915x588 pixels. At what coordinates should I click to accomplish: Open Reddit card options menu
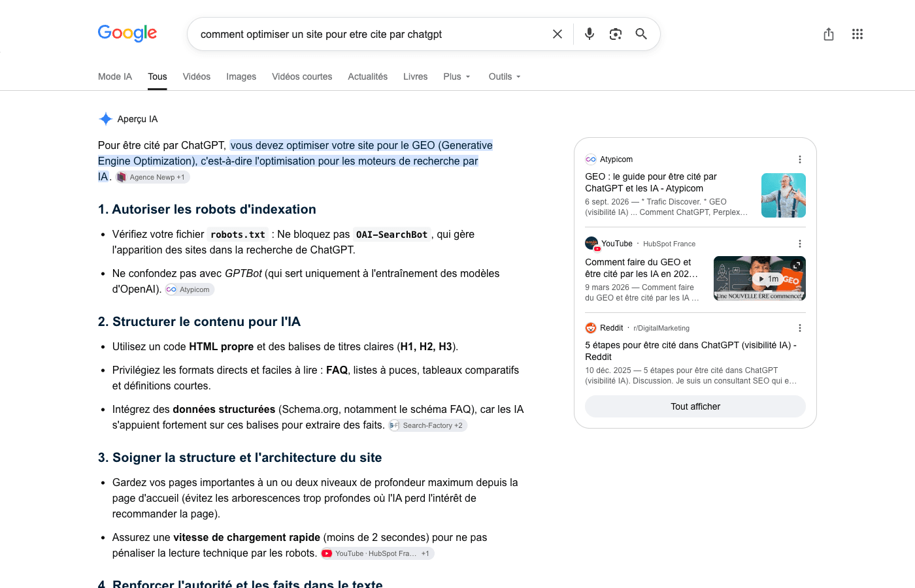tap(799, 328)
